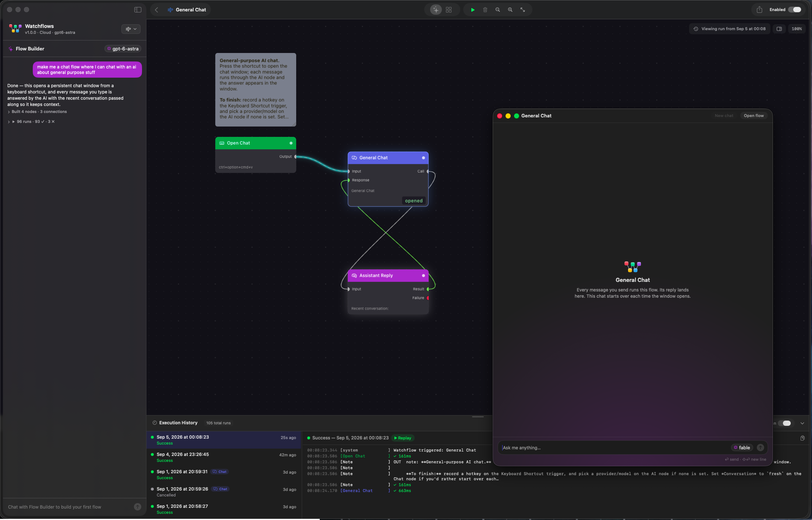Open the gpt-6-astra model selector in Flow Builder
Screen dimensions: 812x520
tap(123, 49)
